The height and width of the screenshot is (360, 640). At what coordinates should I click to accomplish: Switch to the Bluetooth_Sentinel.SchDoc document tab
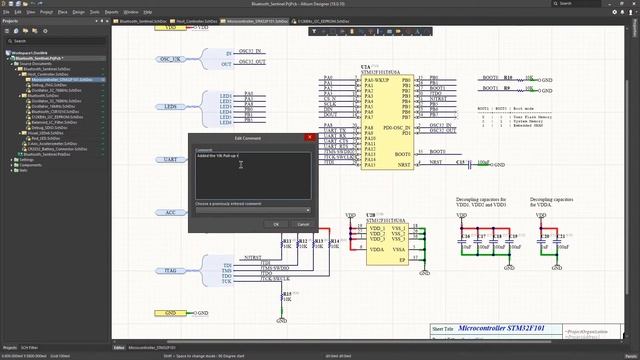(140, 21)
